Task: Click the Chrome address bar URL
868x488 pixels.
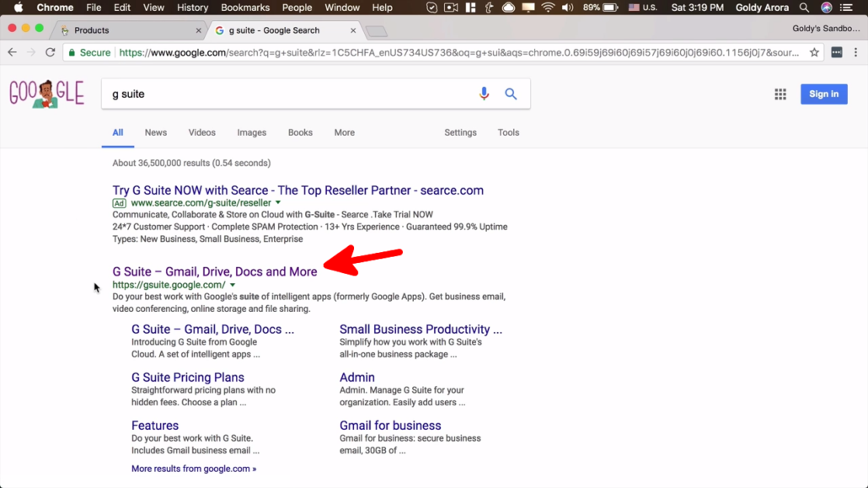Action: 459,52
